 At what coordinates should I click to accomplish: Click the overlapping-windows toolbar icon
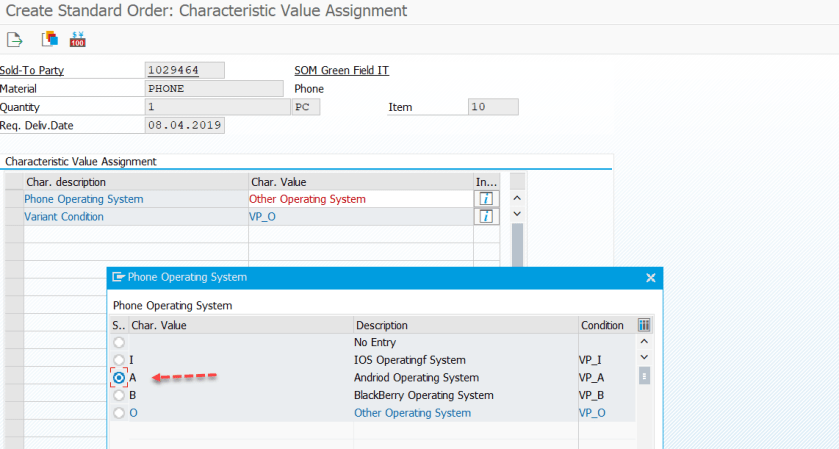tap(49, 40)
